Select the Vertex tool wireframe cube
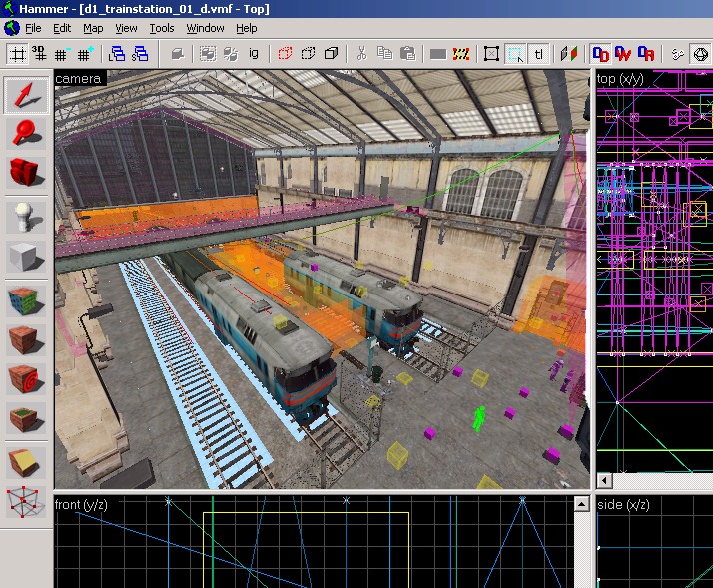This screenshot has height=588, width=713. 26,501
